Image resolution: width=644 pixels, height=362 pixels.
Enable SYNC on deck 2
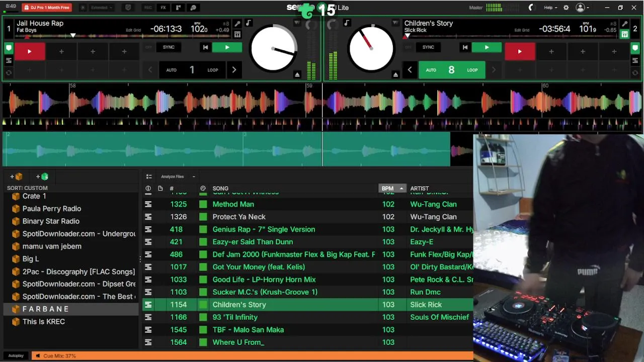[428, 47]
